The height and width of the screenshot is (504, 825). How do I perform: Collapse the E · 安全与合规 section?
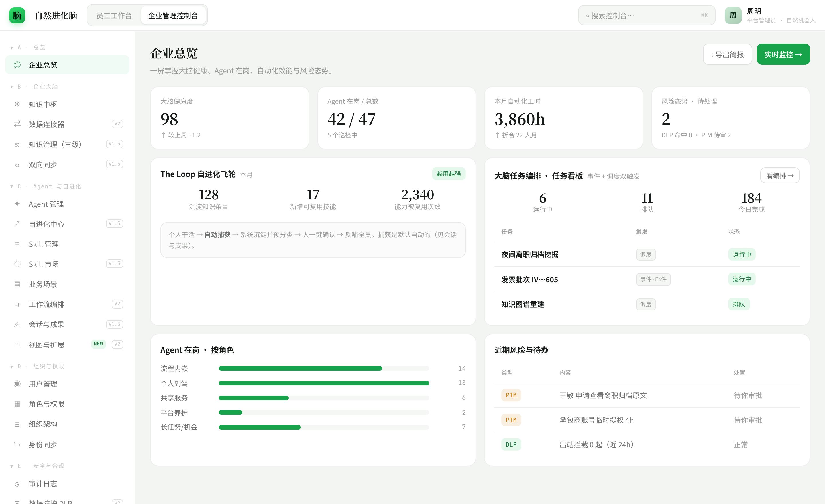[x=12, y=466]
